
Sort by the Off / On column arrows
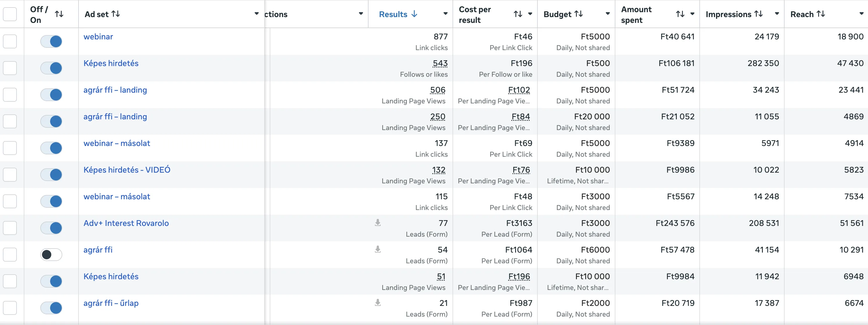[59, 14]
